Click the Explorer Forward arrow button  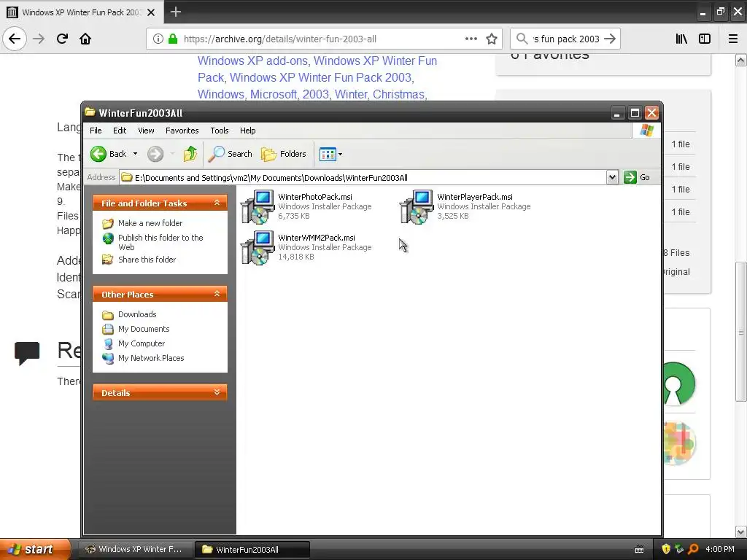[x=155, y=154]
